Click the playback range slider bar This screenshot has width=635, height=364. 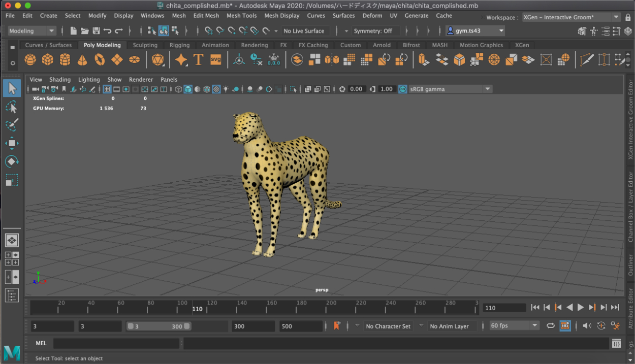158,326
